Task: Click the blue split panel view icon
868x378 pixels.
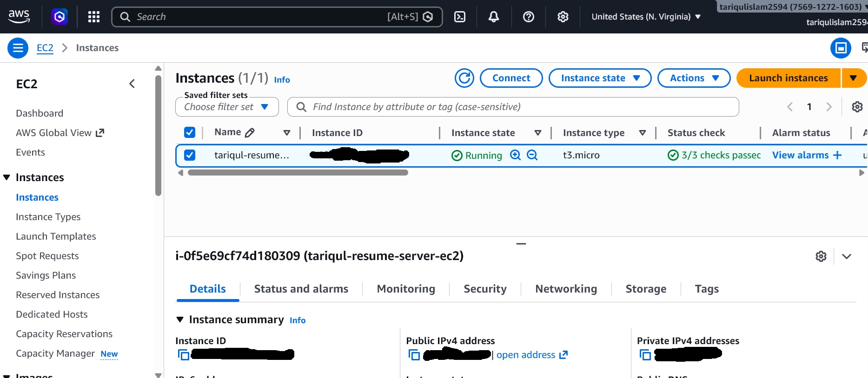Action: click(x=841, y=48)
